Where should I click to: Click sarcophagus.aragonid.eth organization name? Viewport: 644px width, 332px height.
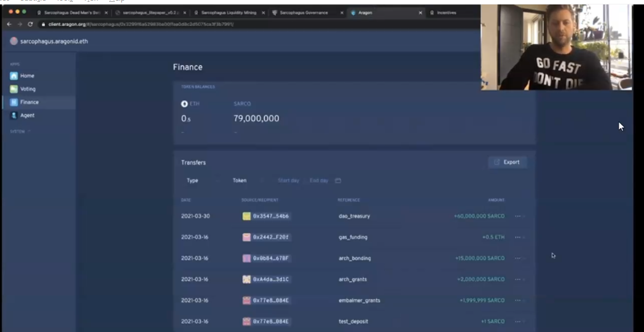(54, 41)
